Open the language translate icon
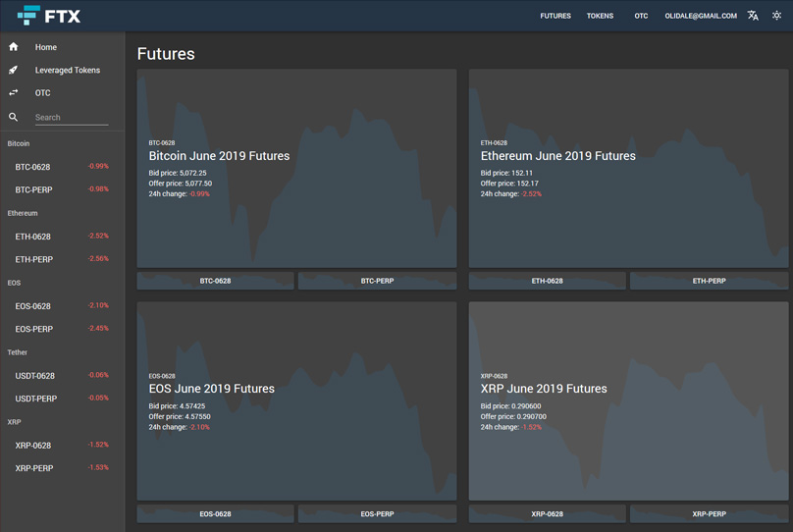Image resolution: width=793 pixels, height=532 pixels. [753, 16]
